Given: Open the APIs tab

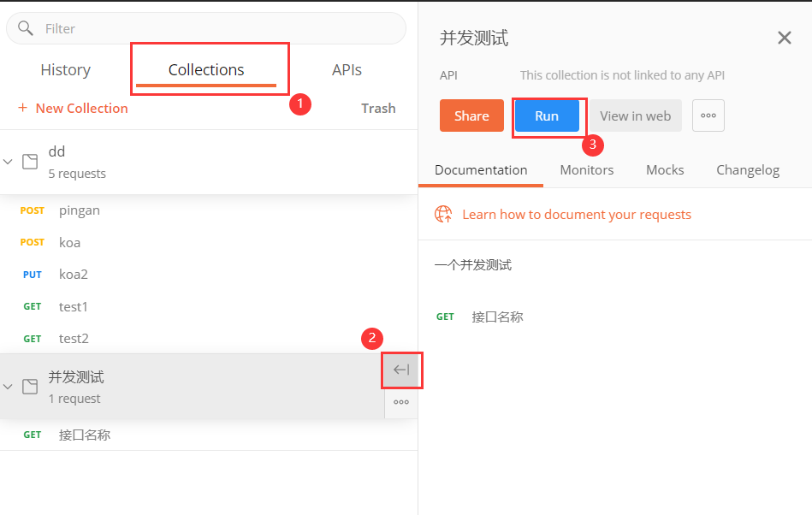Looking at the screenshot, I should coord(347,70).
